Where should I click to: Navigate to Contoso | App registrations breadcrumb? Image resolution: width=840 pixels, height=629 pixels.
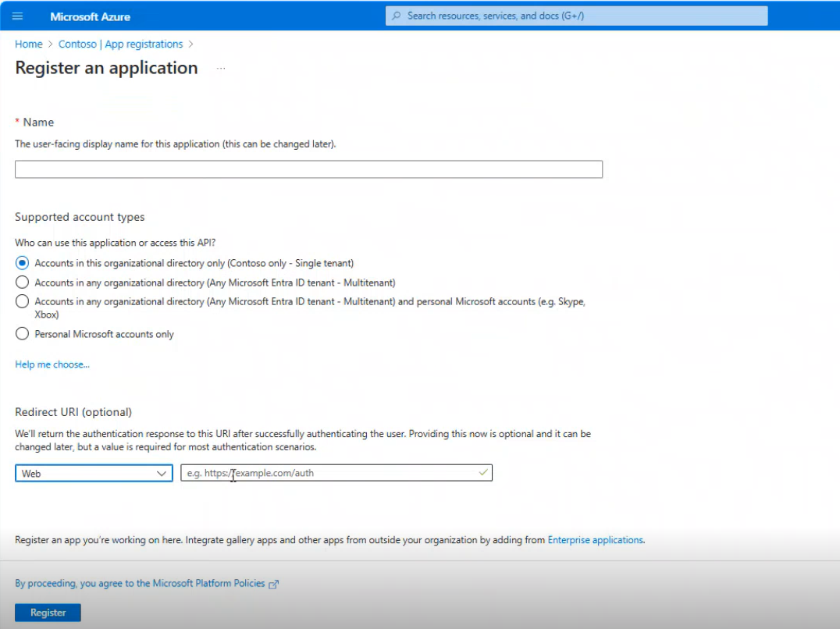tap(120, 44)
